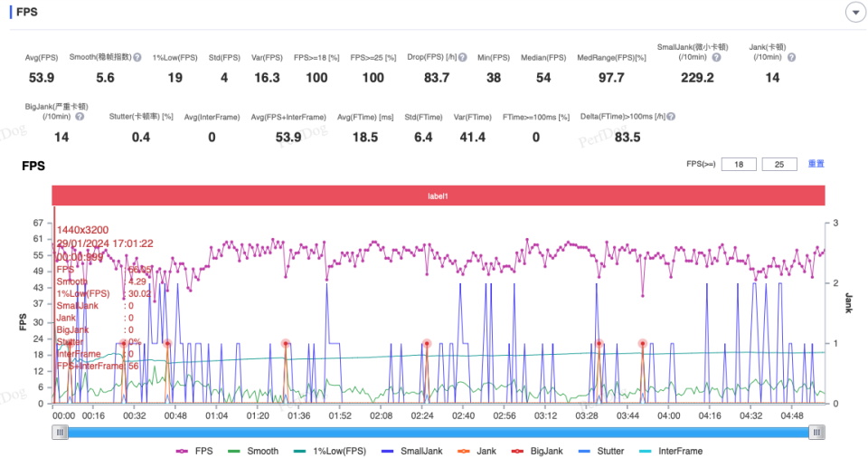Screen dimensions: 868x458
Task: Show the SmallJank(微小卡顿) help tooltip icon
Action: click(716, 57)
